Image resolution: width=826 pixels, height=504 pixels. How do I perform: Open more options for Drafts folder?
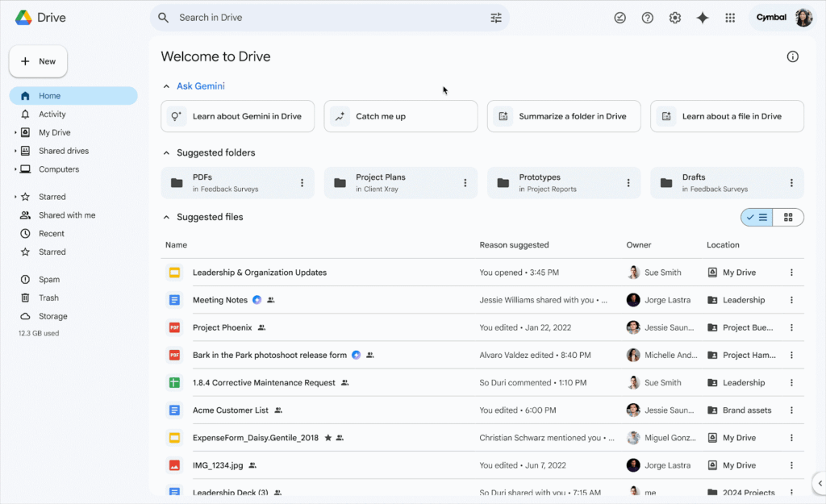click(791, 183)
